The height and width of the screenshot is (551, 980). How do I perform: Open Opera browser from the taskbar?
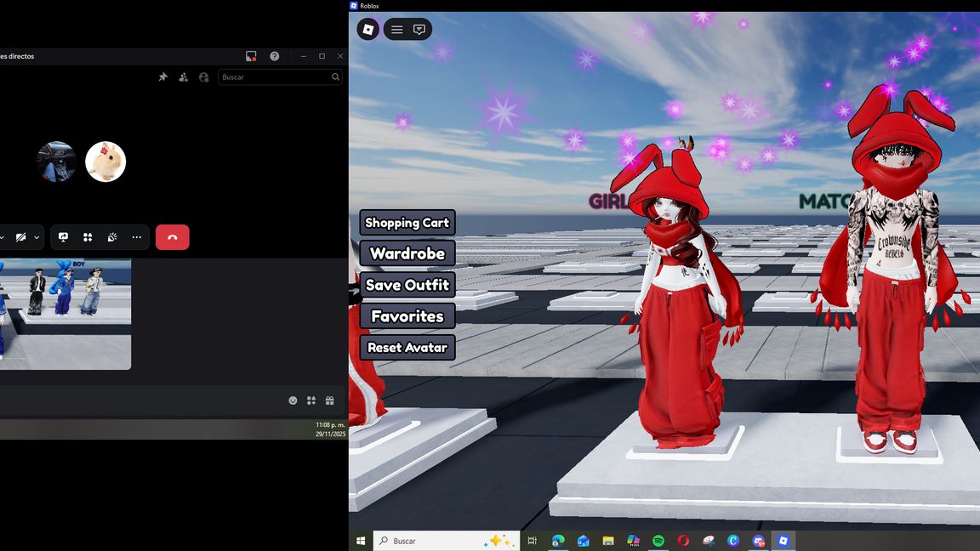(683, 541)
